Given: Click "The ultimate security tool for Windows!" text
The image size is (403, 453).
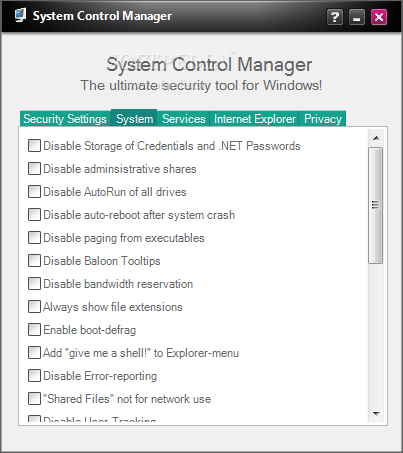Looking at the screenshot, I should click(201, 86).
